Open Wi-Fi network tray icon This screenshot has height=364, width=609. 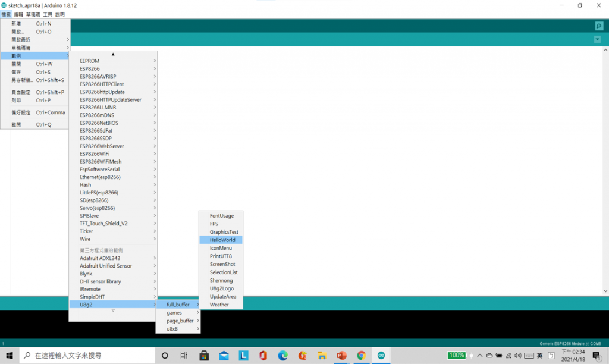[508, 356]
